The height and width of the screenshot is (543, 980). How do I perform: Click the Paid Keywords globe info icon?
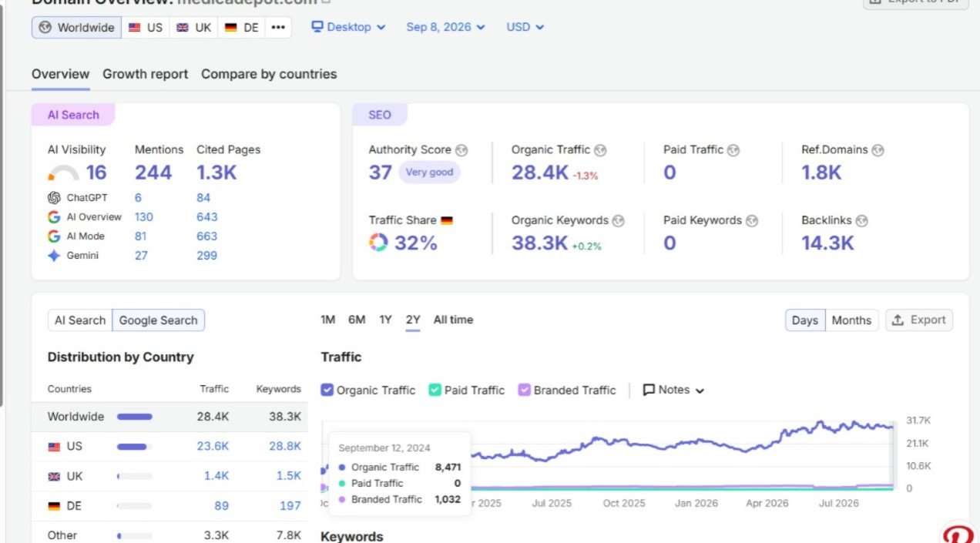pos(752,220)
